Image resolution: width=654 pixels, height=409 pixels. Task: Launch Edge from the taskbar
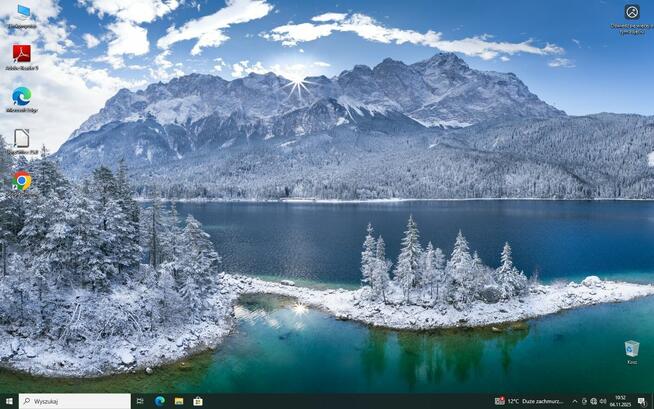click(159, 401)
